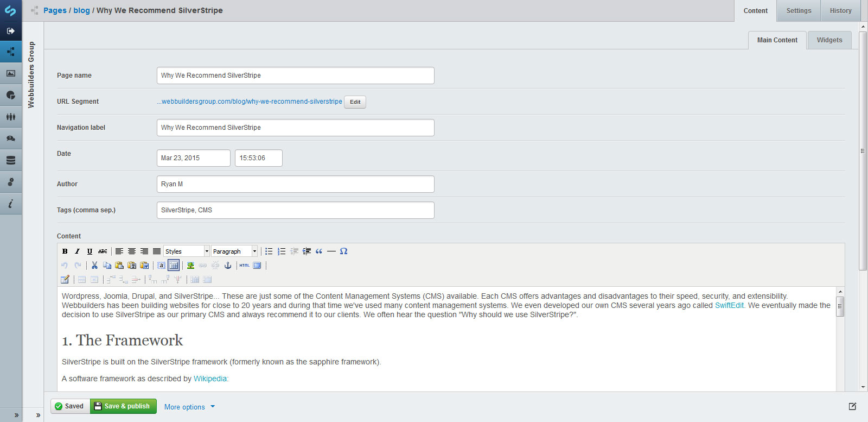
Task: Insert a numbered list
Action: click(x=282, y=251)
